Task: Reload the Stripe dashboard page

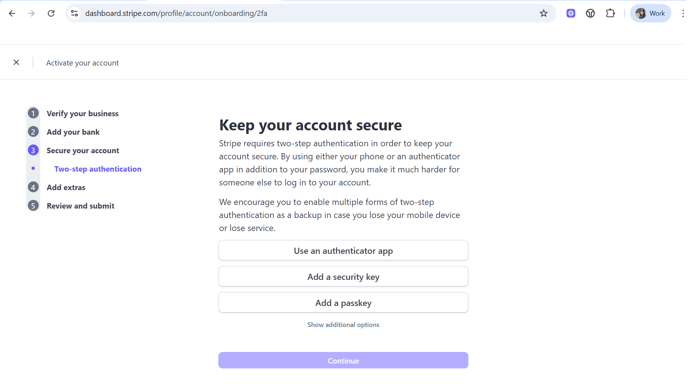Action: (51, 13)
